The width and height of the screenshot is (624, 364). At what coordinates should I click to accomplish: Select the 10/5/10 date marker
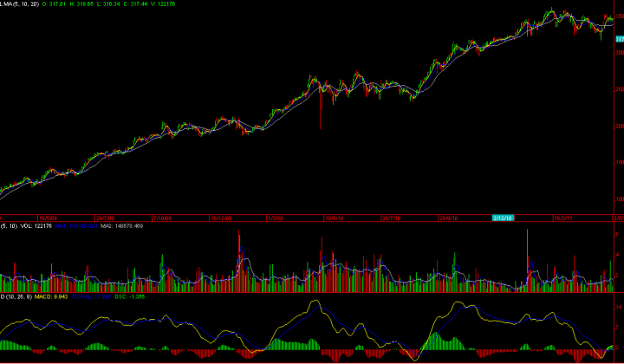point(335,218)
